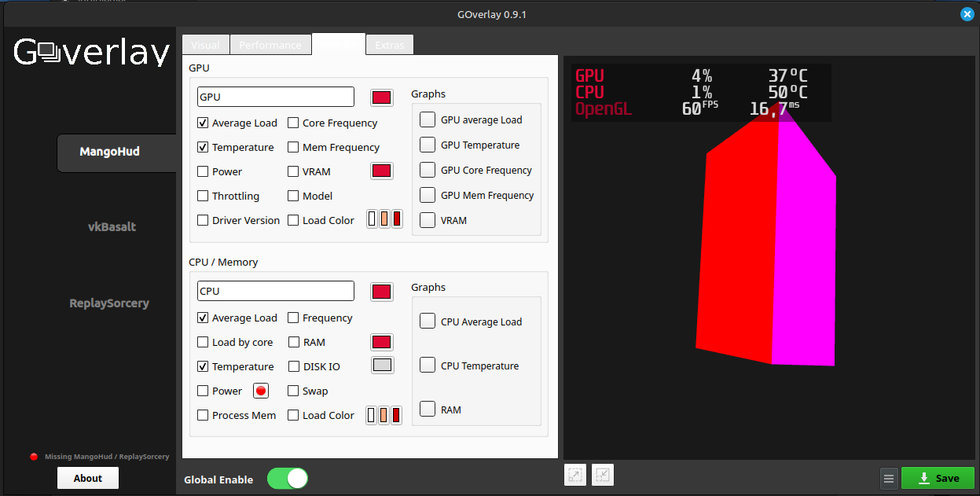Open the RAM color swatch
980x496 pixels.
pyautogui.click(x=382, y=342)
